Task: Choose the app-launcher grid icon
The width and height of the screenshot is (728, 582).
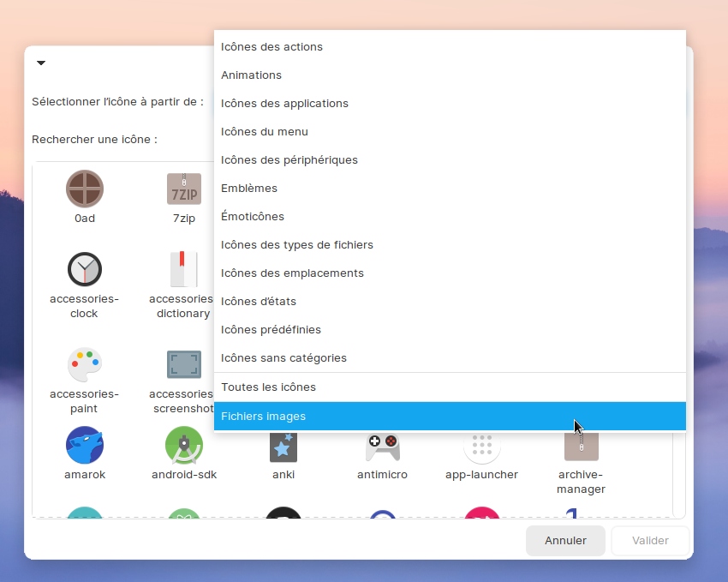Action: [481, 447]
